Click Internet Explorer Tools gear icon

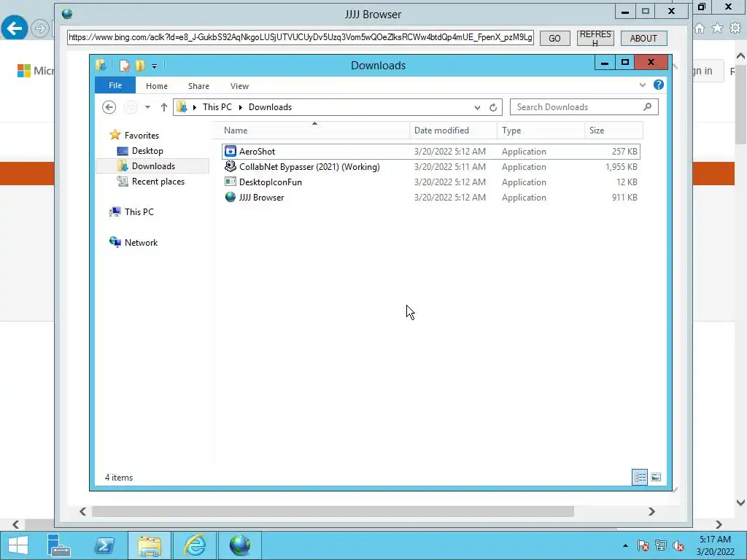click(x=735, y=28)
